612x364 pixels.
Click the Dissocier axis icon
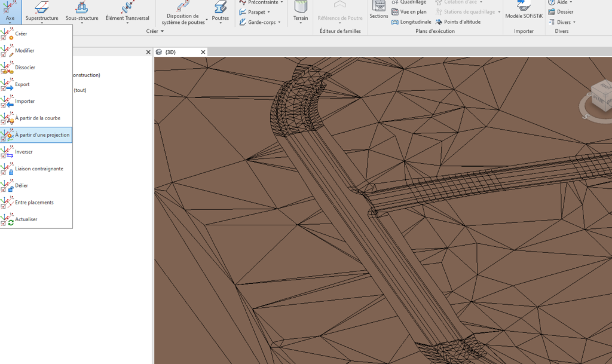point(7,68)
